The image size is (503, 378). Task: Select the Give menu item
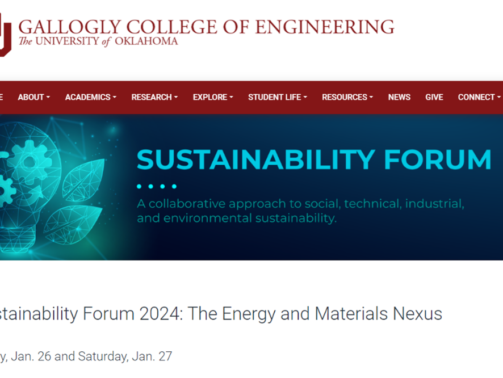pyautogui.click(x=434, y=97)
